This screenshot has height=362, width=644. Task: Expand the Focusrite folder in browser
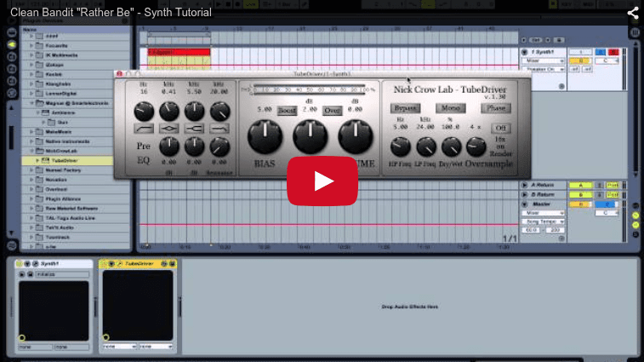click(x=31, y=46)
